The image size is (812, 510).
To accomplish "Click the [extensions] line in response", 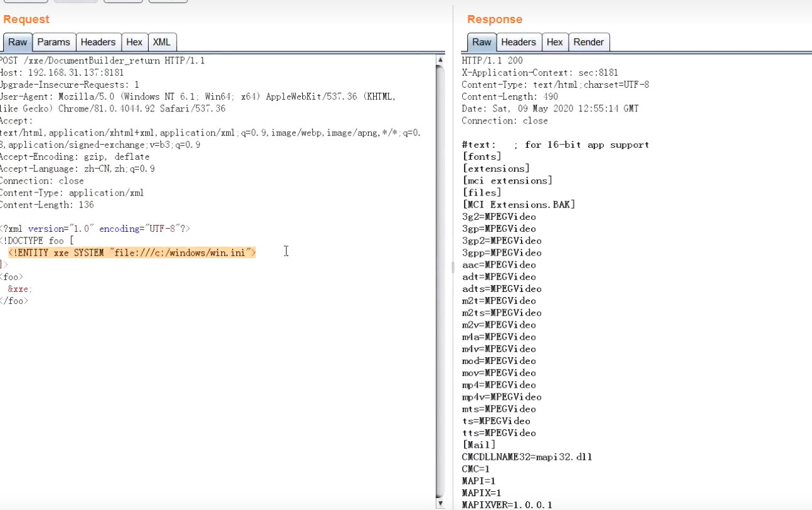I will pos(496,169).
